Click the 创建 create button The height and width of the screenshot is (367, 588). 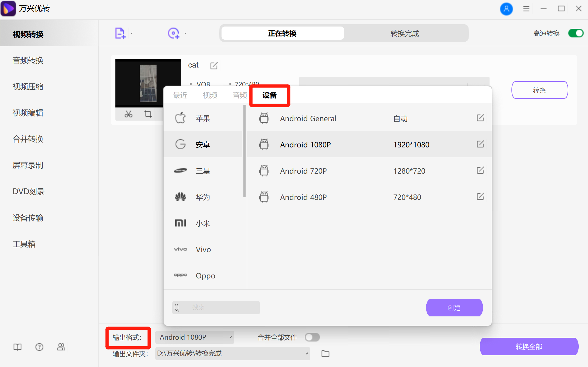[454, 307]
